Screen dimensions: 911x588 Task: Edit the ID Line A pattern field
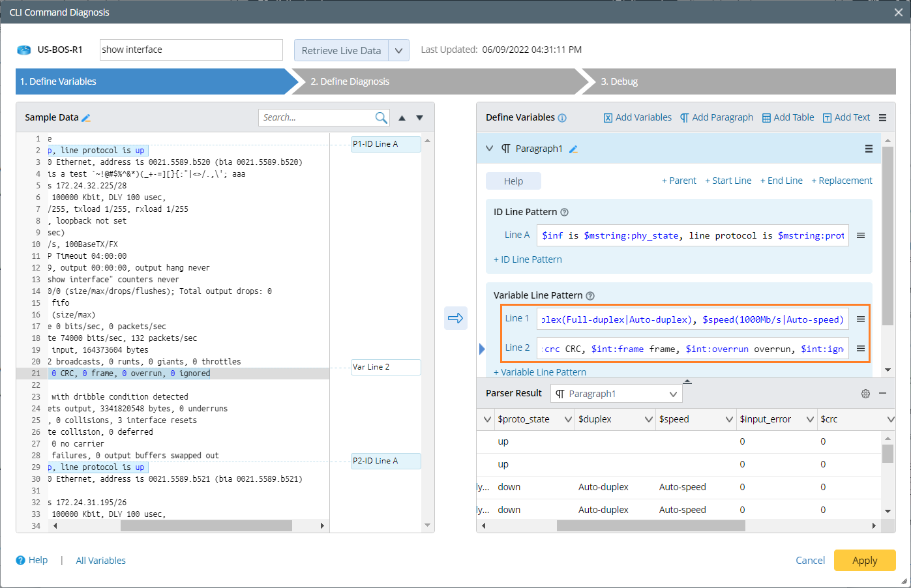pyautogui.click(x=693, y=235)
